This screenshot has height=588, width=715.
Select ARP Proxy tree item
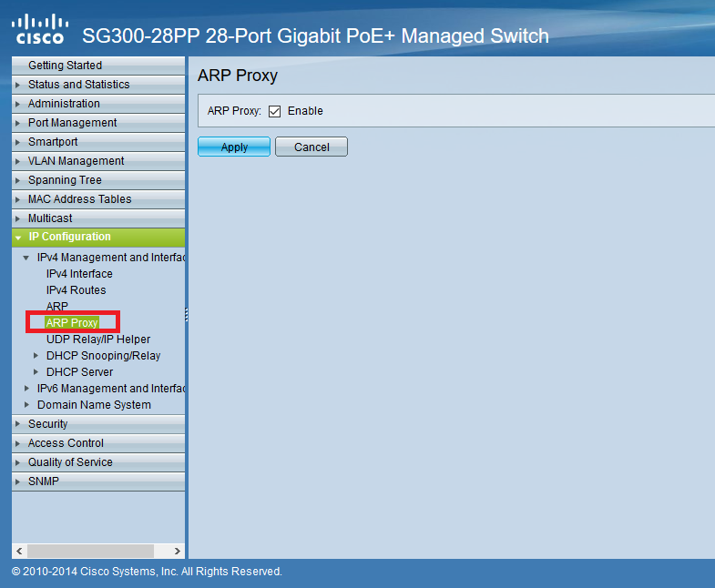72,323
